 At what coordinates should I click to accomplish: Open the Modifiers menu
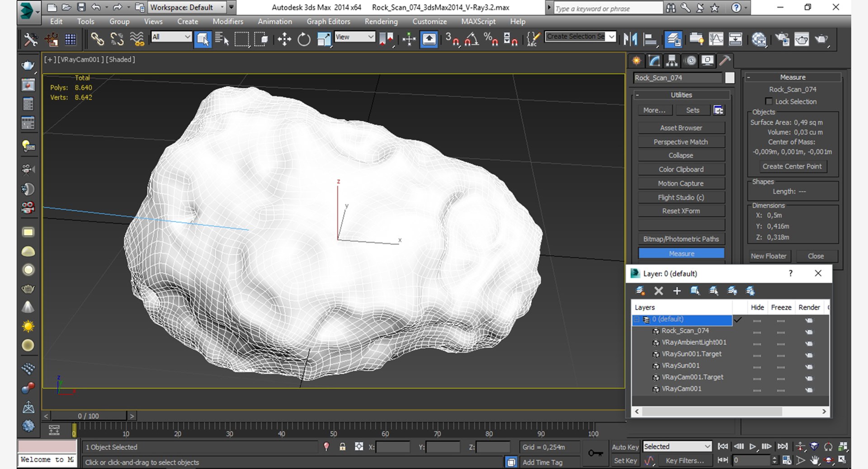click(228, 21)
